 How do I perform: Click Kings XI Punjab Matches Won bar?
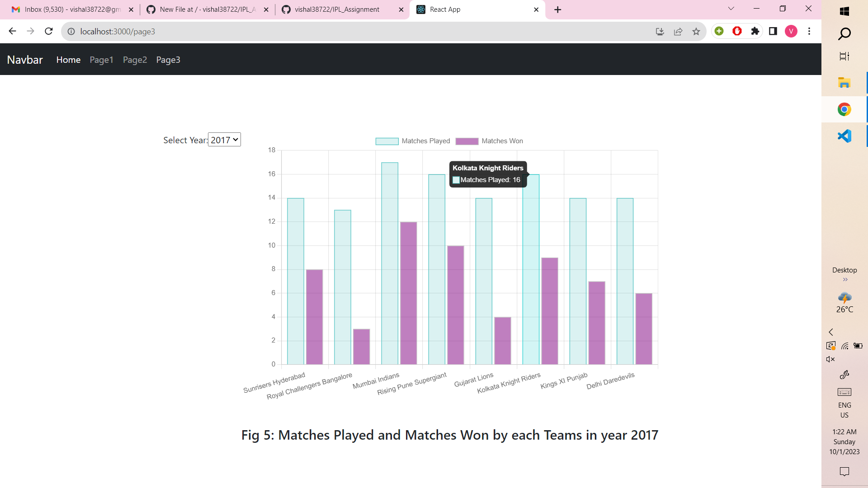(597, 323)
